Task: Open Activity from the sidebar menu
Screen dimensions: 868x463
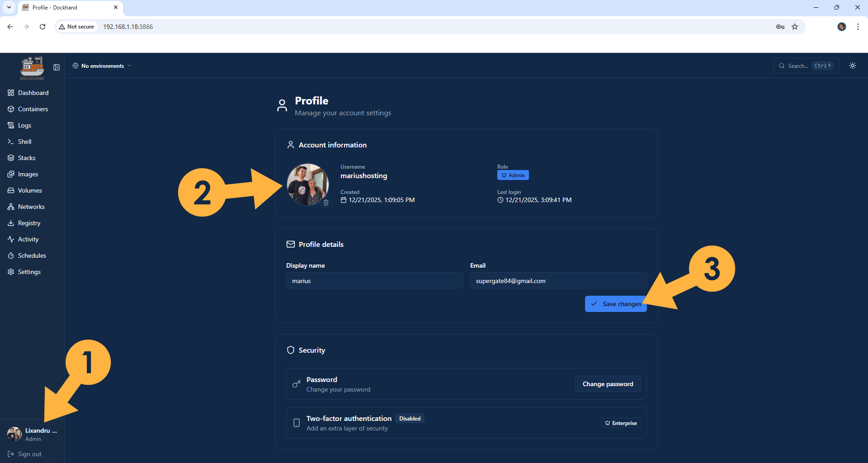Action: [x=28, y=239]
